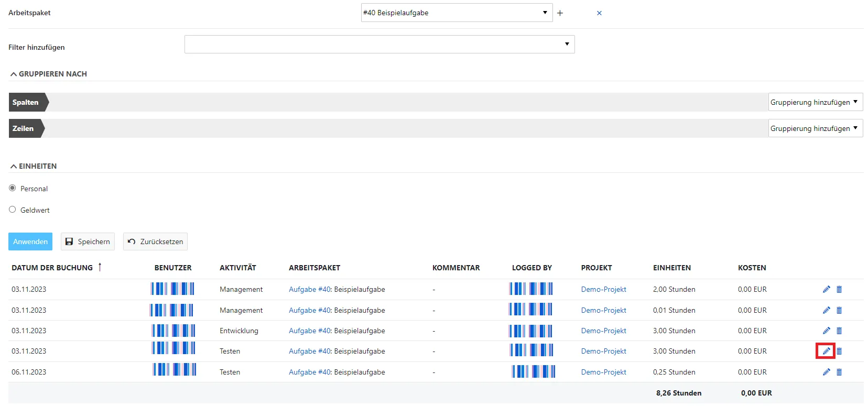This screenshot has width=868, height=406.
Task: Remove the Arbeitspaket filter with X
Action: tap(599, 13)
